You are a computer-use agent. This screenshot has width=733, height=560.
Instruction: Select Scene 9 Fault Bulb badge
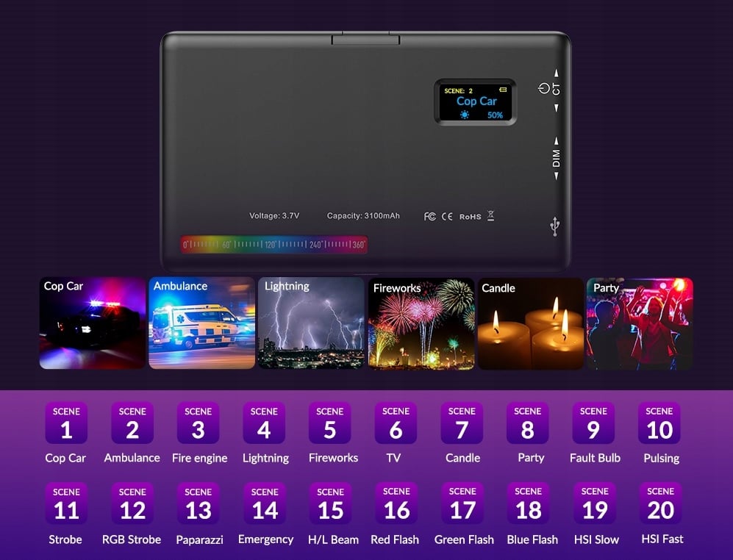pyautogui.click(x=594, y=423)
